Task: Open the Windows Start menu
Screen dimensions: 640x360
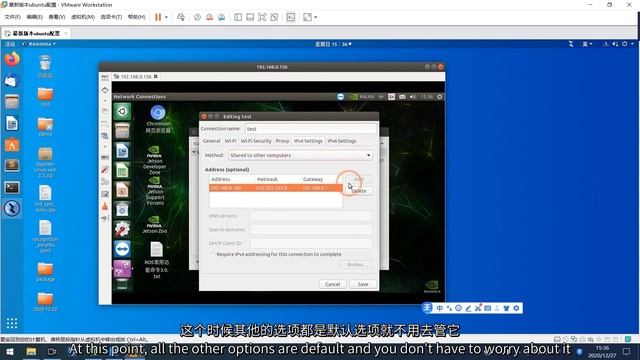Action: (10, 351)
